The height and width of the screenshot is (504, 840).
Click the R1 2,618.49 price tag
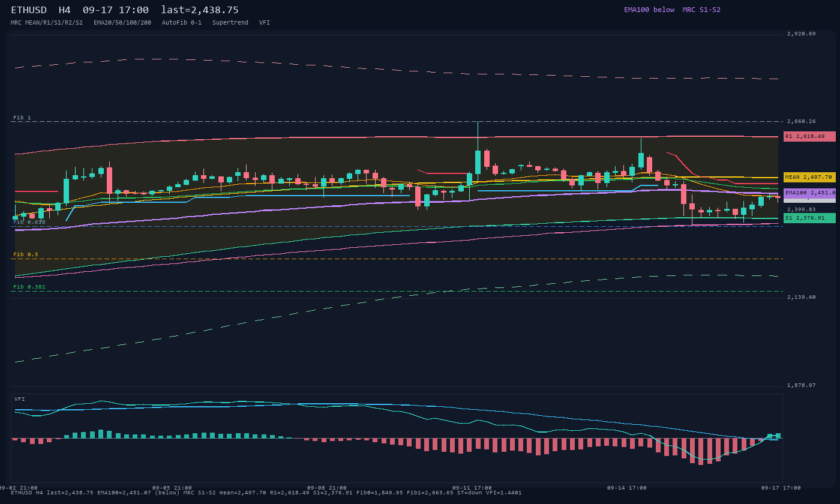point(809,136)
